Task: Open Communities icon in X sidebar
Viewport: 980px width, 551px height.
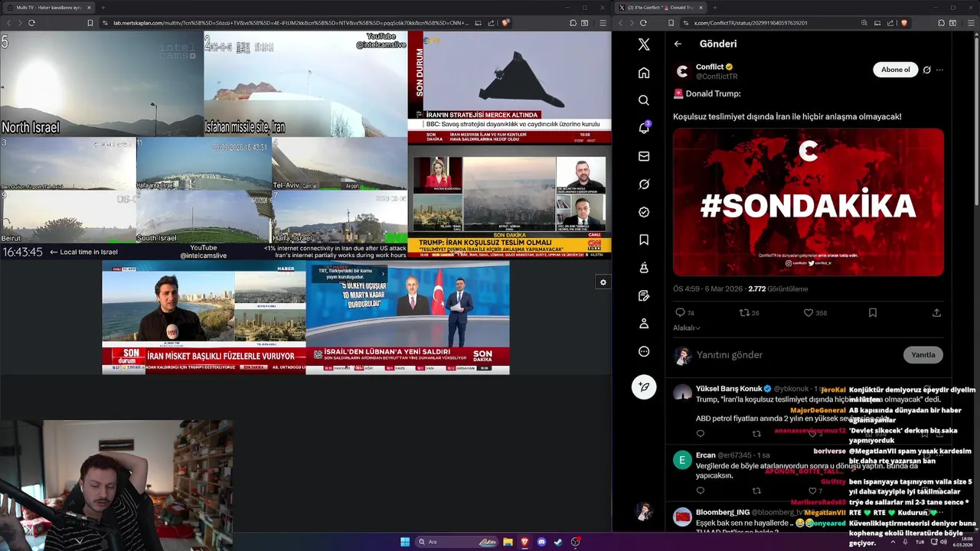Action: click(644, 268)
